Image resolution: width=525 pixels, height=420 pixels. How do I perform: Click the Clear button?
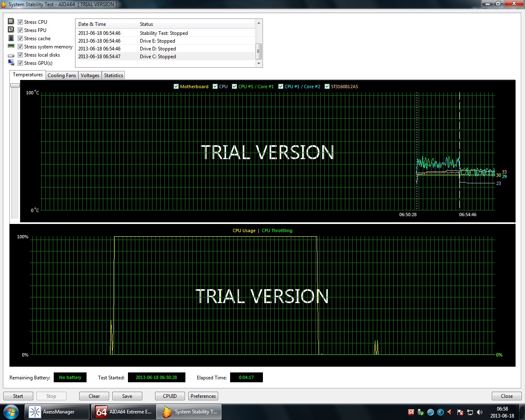pos(94,396)
